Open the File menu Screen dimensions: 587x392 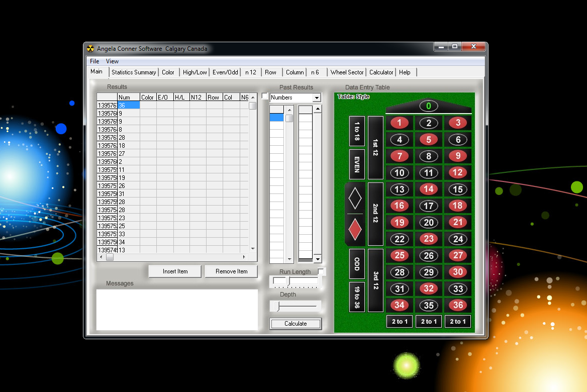click(94, 61)
